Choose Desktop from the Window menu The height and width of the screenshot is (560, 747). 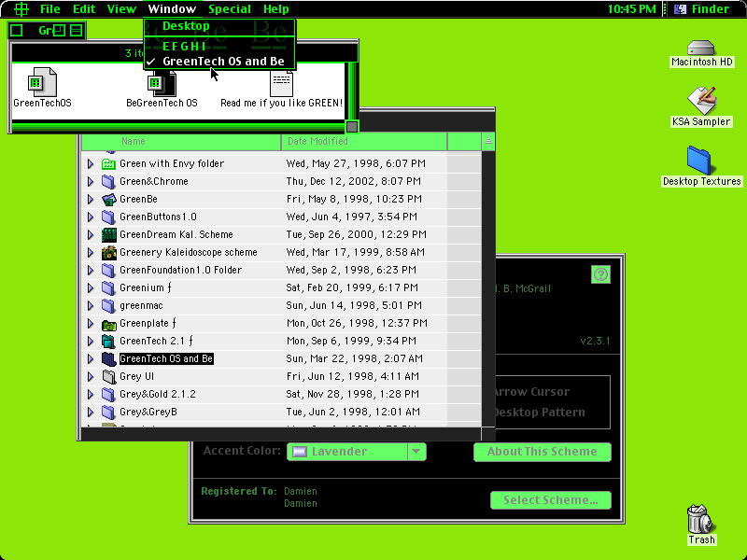click(219, 26)
